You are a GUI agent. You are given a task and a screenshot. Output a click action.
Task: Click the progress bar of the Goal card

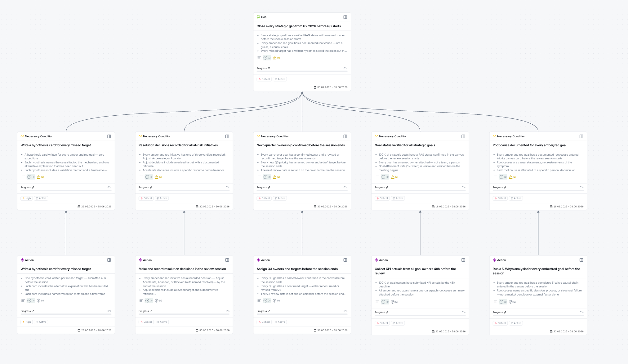pos(302,71)
